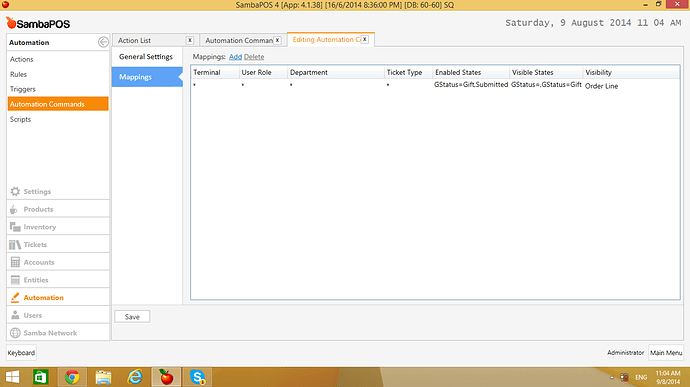
Task: Open Scripts in the Automation menu
Action: pyautogui.click(x=20, y=119)
